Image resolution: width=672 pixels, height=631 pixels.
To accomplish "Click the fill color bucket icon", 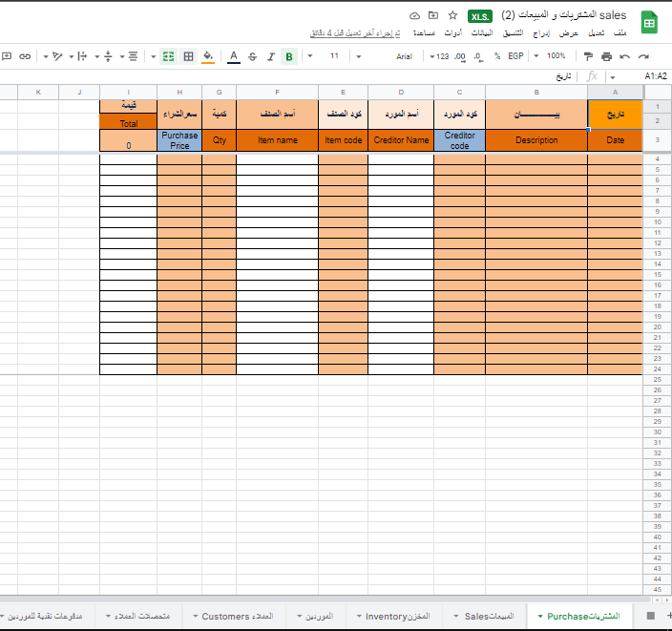I will [208, 56].
